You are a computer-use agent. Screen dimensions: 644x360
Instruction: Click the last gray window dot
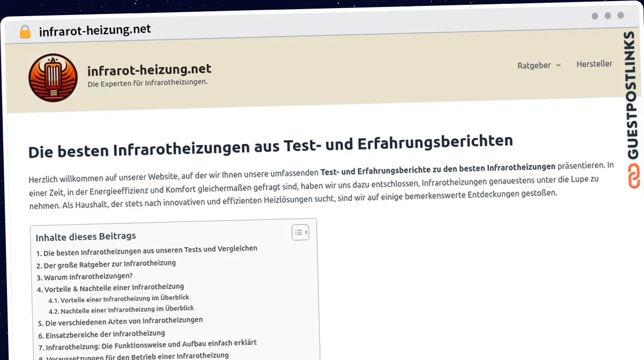(620, 16)
